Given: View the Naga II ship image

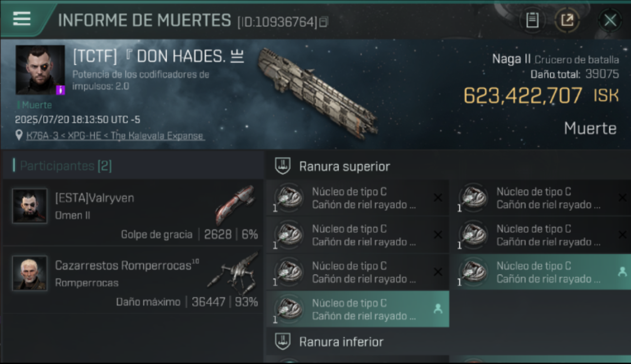Looking at the screenshot, I should [x=318, y=92].
